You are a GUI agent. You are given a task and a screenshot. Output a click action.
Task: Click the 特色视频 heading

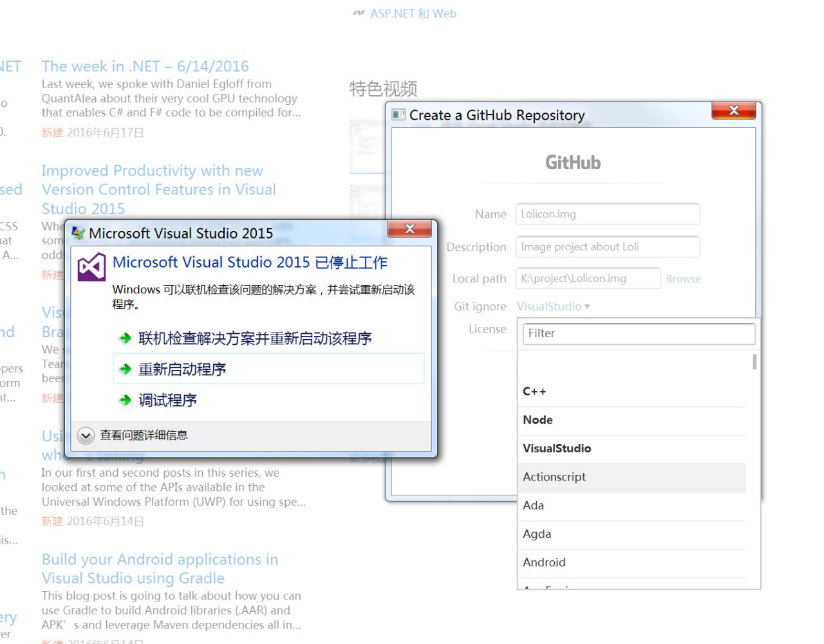click(383, 89)
